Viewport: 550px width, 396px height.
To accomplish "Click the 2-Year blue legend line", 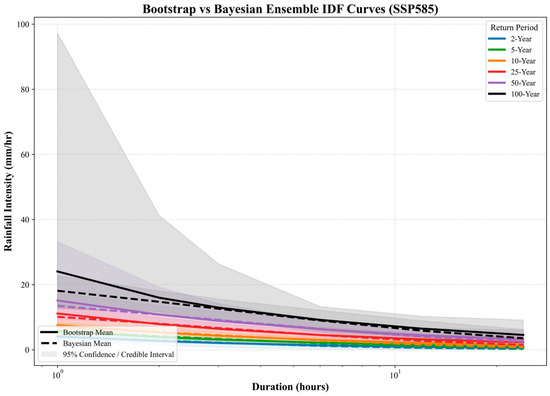I will coord(497,39).
